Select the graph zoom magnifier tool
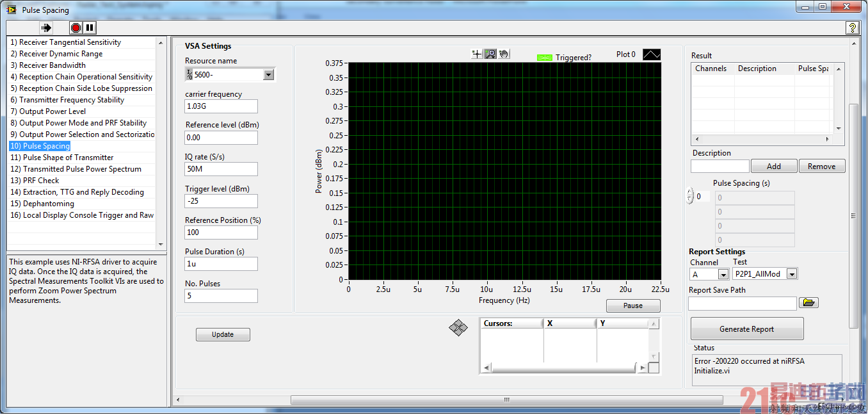 [x=490, y=54]
